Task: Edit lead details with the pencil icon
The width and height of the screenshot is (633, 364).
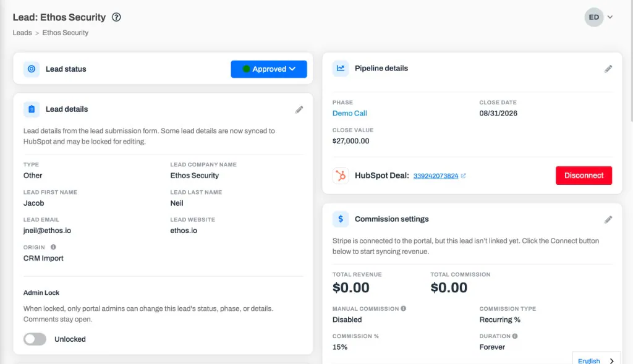Action: (x=299, y=110)
